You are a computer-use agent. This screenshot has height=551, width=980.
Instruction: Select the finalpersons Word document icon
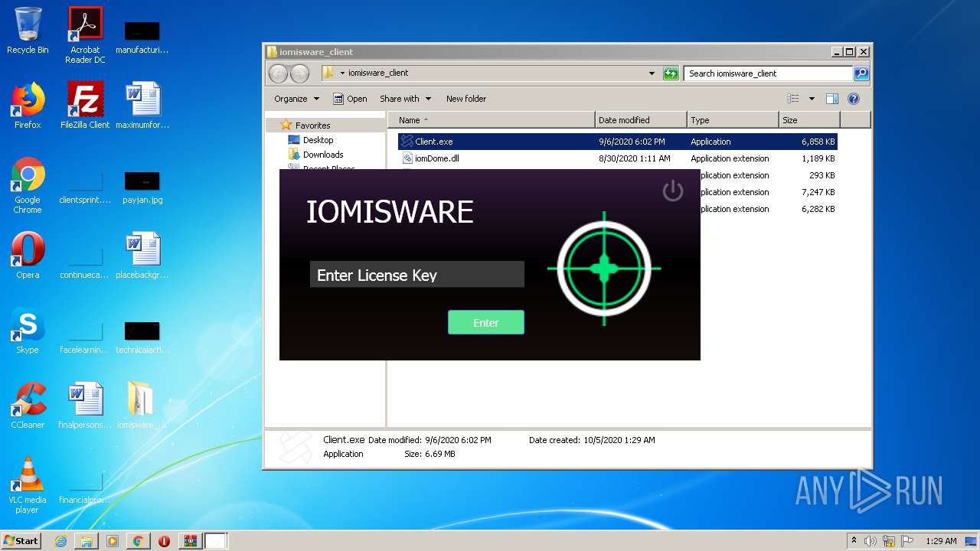(85, 406)
